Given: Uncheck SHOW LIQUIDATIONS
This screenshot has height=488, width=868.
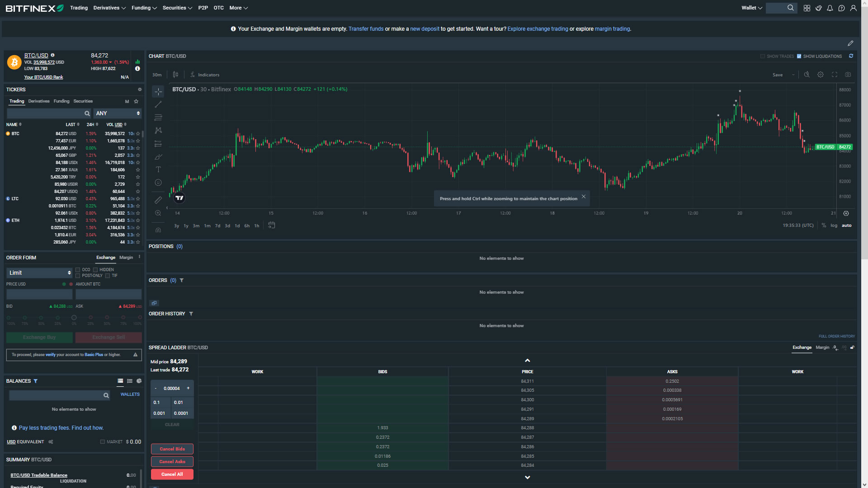Looking at the screenshot, I should [799, 56].
